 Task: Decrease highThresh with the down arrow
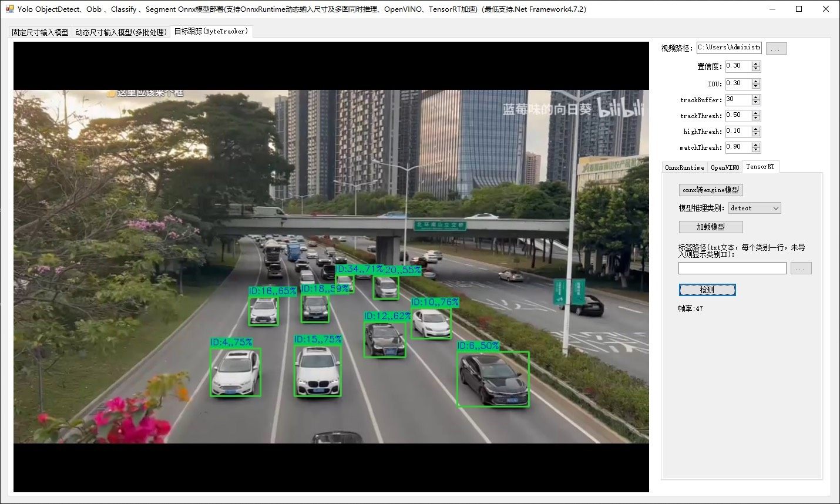coord(756,135)
